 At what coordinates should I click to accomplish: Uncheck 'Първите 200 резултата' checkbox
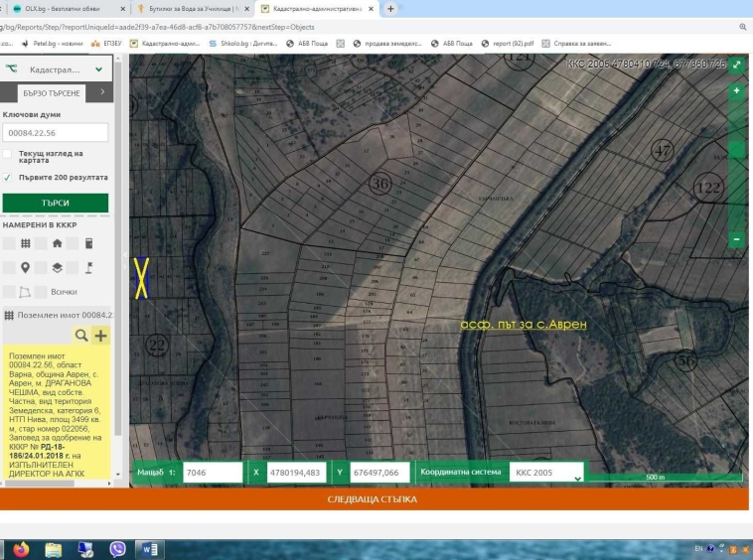point(8,178)
